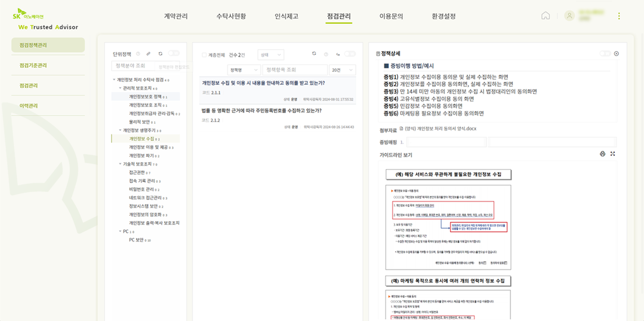Click the link icon next to 단위정책
644x321 pixels.
(149, 54)
